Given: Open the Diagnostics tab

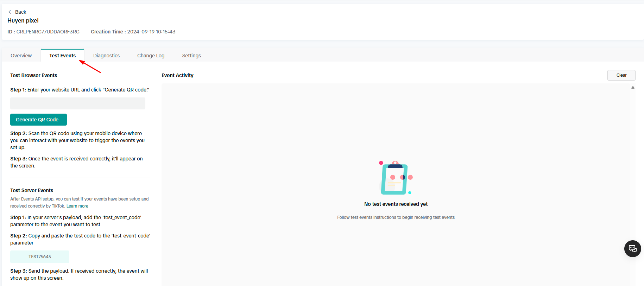Looking at the screenshot, I should tap(106, 56).
